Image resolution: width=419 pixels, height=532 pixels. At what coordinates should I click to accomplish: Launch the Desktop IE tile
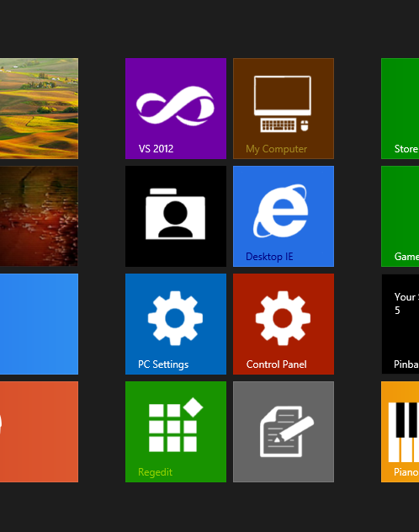pyautogui.click(x=284, y=216)
